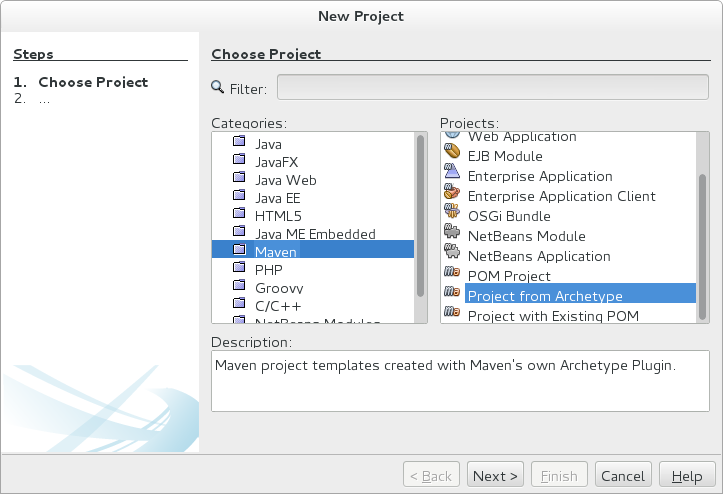Click the OSGi Bundle project icon
Viewport: 723px width, 494px height.
[x=451, y=216]
